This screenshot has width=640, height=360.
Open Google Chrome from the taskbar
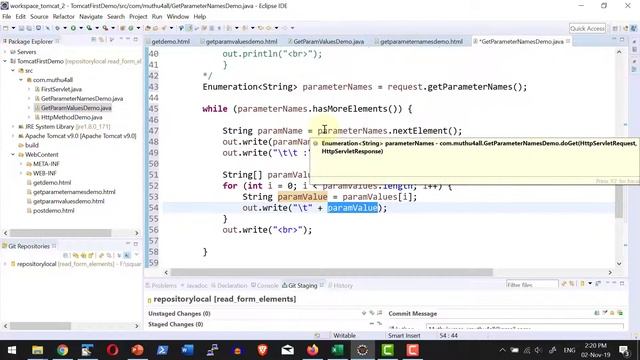pos(62,350)
